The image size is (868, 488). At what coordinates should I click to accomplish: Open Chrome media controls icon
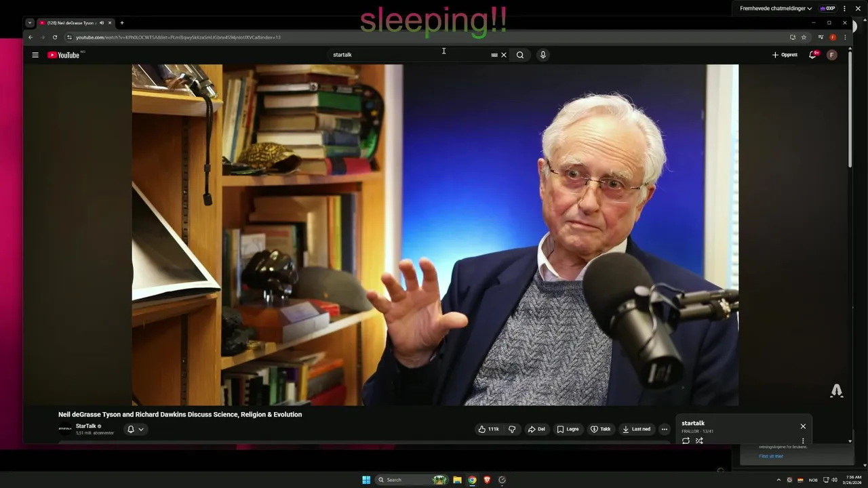[821, 37]
